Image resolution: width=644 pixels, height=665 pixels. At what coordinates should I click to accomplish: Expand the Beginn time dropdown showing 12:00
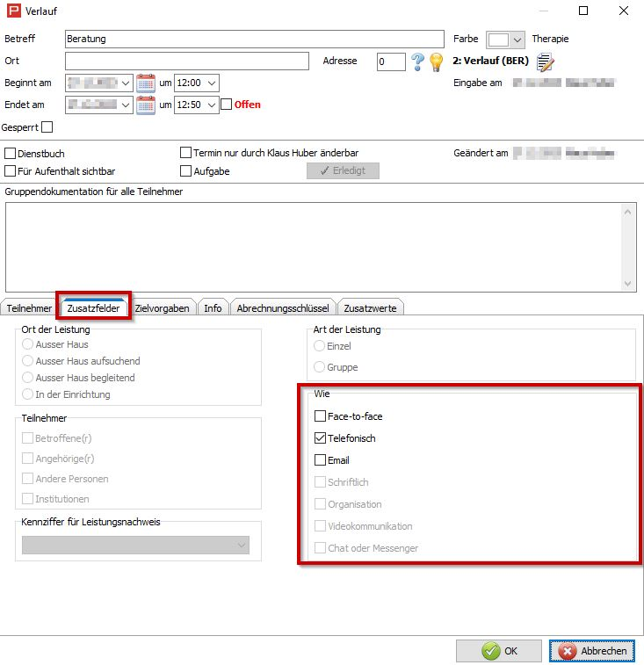point(211,83)
